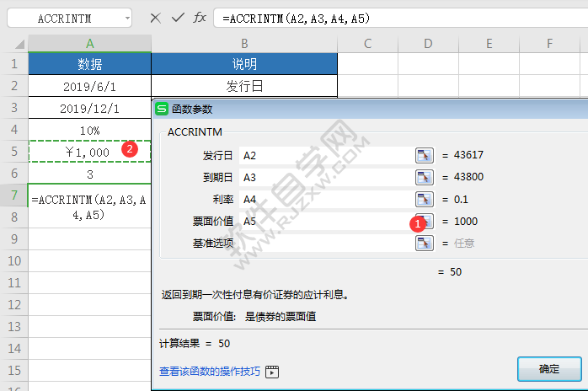The width and height of the screenshot is (588, 391).
Task: Click the 确定 button
Action: 549,369
